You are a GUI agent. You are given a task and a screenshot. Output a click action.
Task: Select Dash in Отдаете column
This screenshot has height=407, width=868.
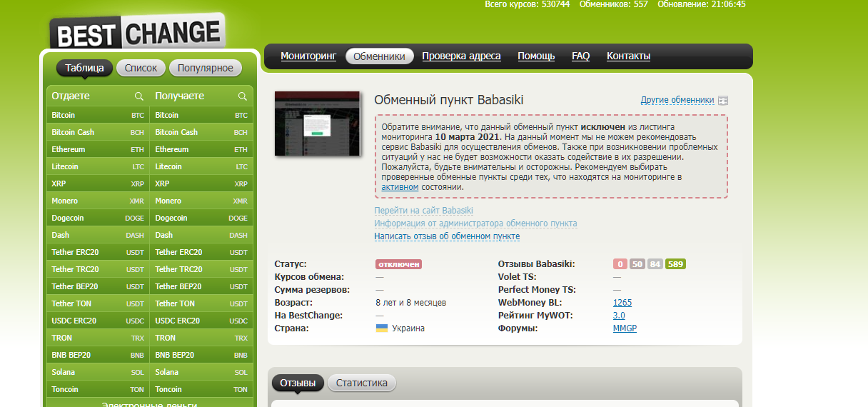(x=98, y=235)
